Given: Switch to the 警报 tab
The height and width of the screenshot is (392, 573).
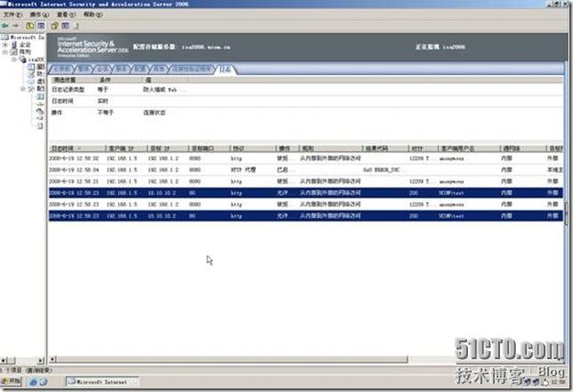Looking at the screenshot, I should (84, 69).
